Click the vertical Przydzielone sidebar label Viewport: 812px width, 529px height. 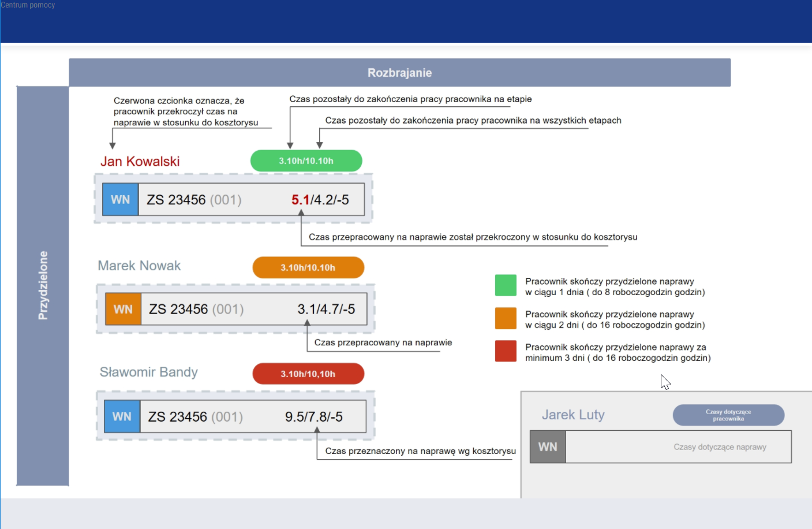pyautogui.click(x=43, y=285)
